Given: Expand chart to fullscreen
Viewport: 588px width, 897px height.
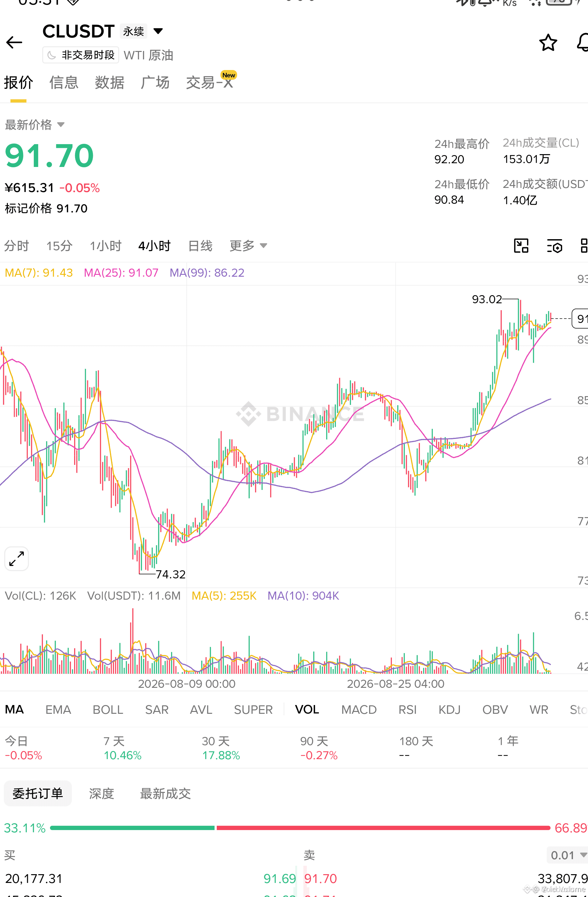Looking at the screenshot, I should (17, 558).
